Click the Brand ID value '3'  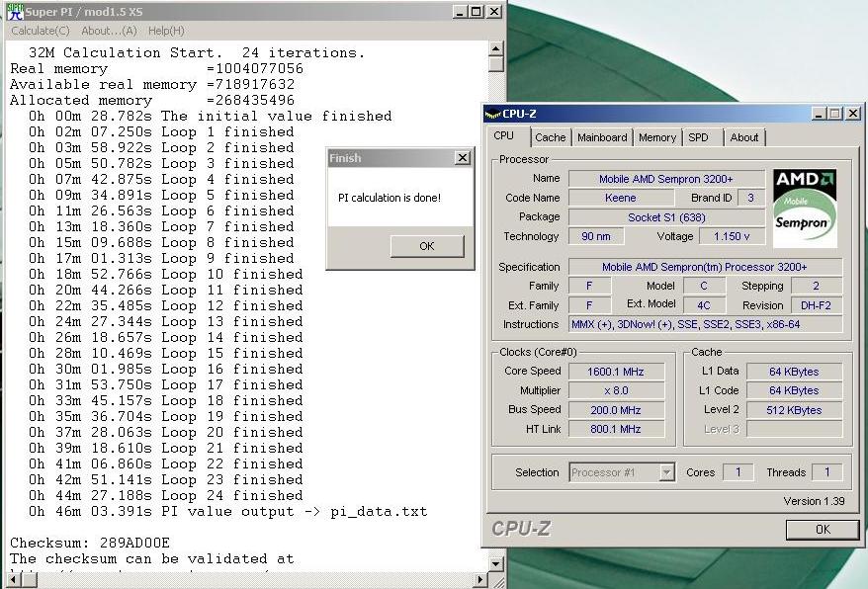pos(750,199)
